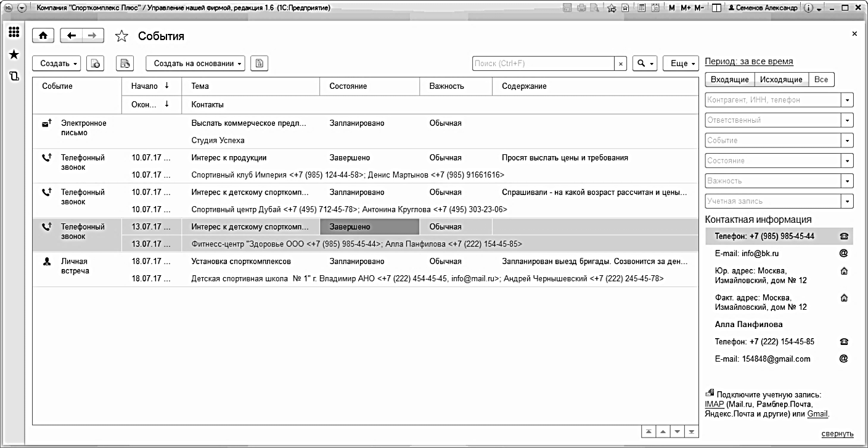The width and height of the screenshot is (868, 448).
Task: Click the highlighted Завершено status cell
Action: coord(370,226)
